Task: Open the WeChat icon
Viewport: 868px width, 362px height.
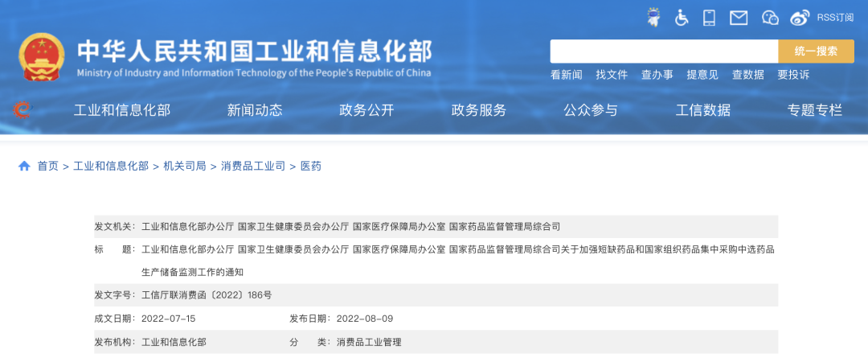Action: click(x=770, y=17)
